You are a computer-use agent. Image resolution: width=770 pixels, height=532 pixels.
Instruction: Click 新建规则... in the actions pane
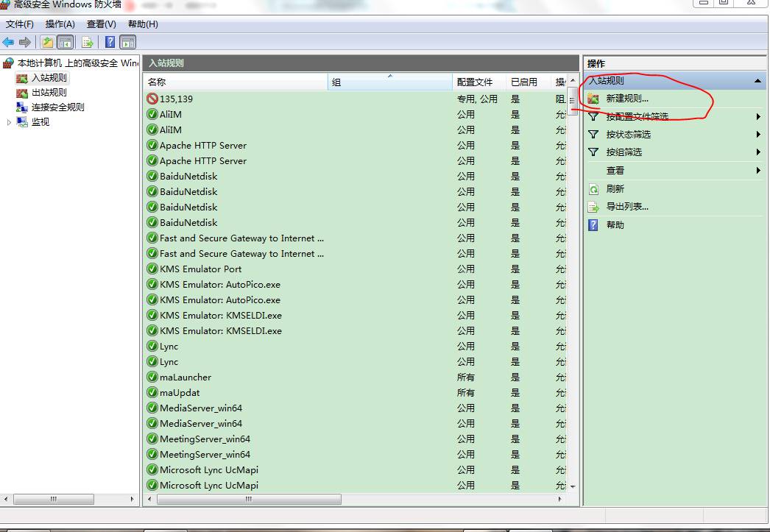[626, 99]
